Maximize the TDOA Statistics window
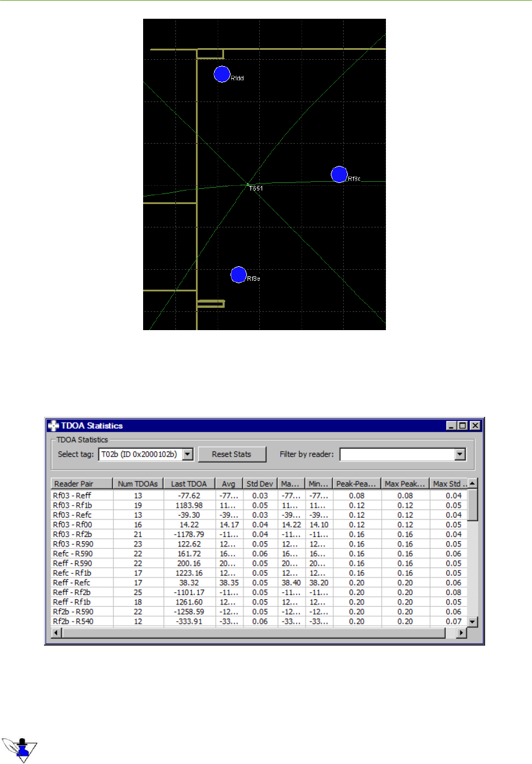 [464, 426]
